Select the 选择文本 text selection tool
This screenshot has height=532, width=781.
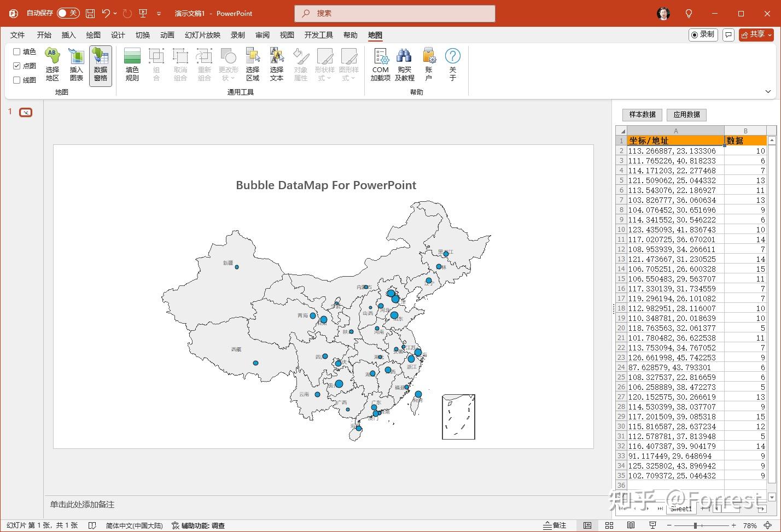tap(277, 65)
